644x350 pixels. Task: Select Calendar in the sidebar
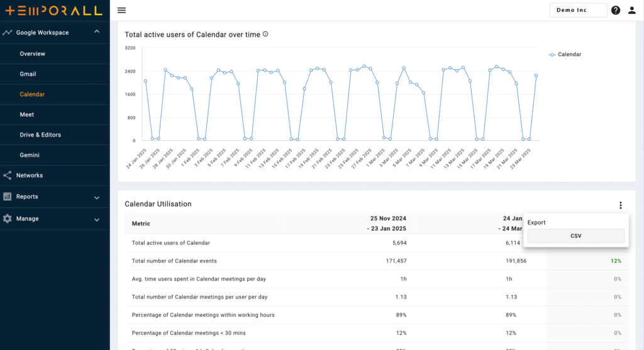point(32,94)
